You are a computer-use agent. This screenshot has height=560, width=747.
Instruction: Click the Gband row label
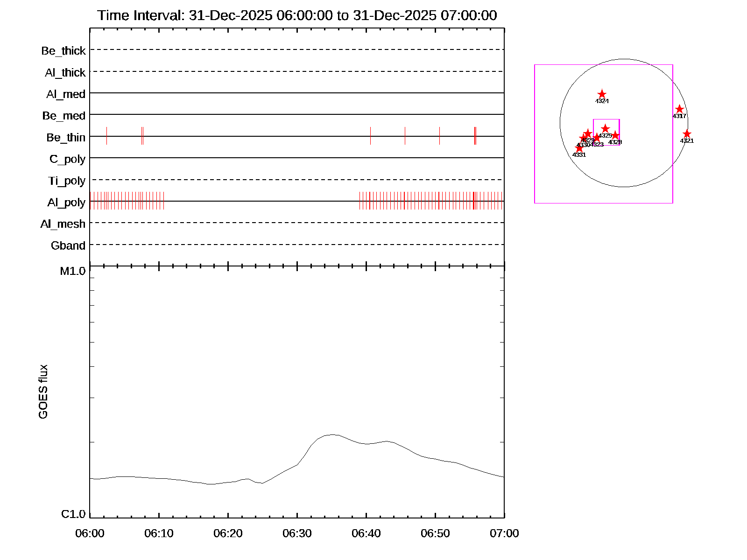[x=68, y=246]
